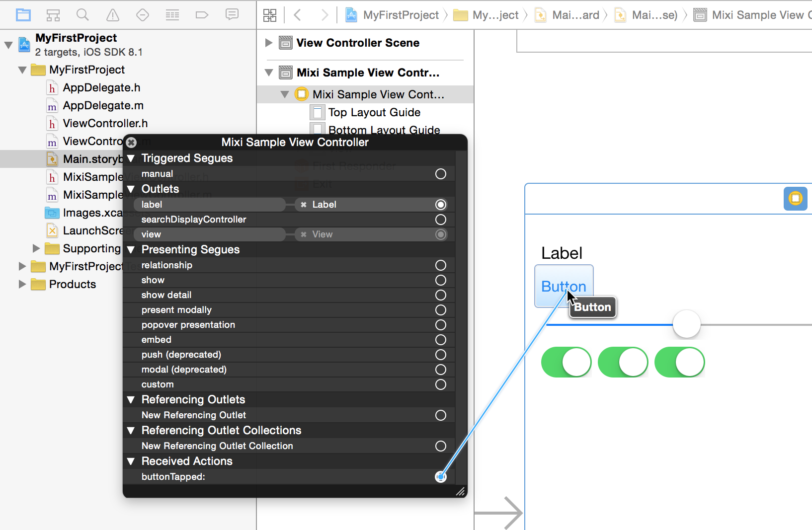
Task: Open the Project navigator folder icon
Action: [x=23, y=15]
